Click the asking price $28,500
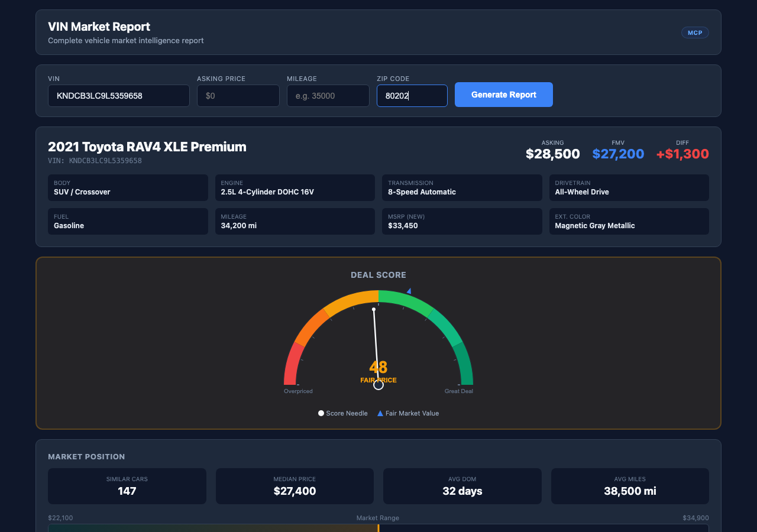757x532 pixels. click(553, 154)
